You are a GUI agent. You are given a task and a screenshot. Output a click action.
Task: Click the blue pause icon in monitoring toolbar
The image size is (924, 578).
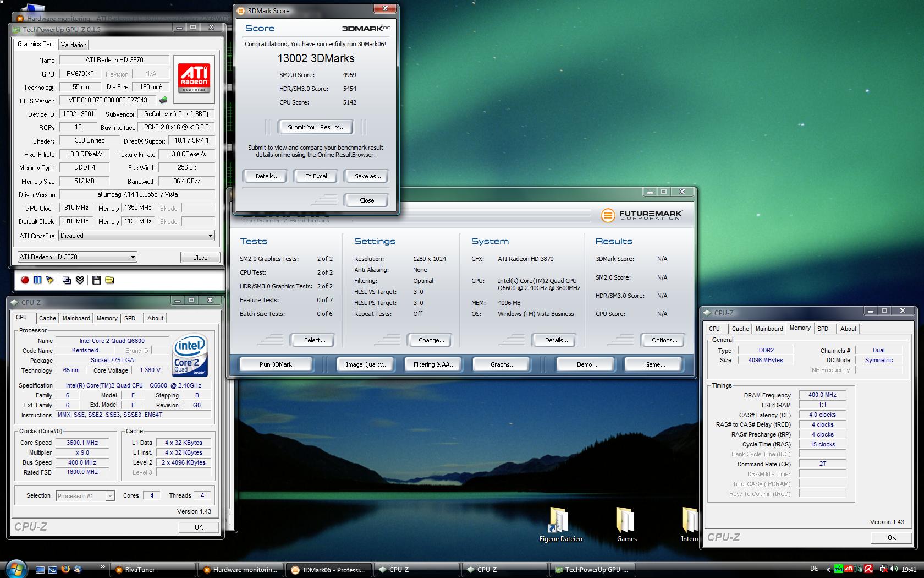click(37, 280)
